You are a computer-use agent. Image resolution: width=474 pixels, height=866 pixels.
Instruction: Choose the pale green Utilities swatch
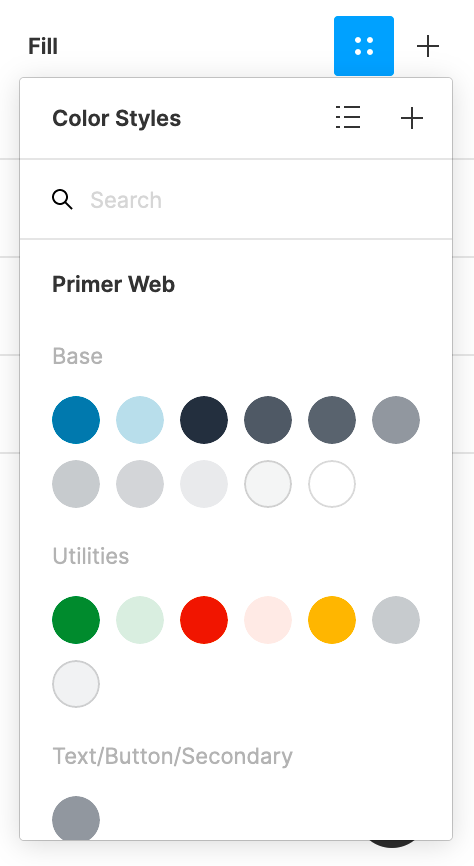(140, 620)
